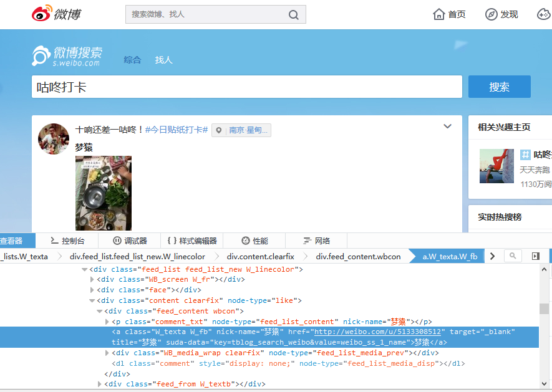The height and width of the screenshot is (392, 552).
Task: Click the location pin icon beside 南京·星甸
Action: pos(219,130)
